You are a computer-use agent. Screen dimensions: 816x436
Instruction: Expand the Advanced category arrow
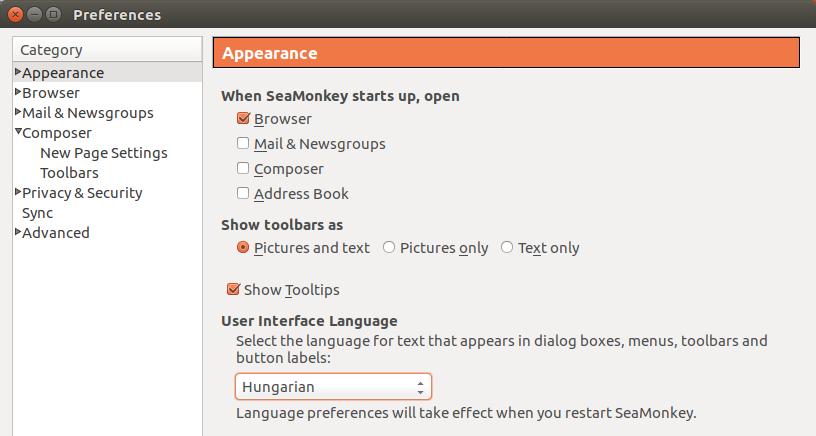pos(18,232)
